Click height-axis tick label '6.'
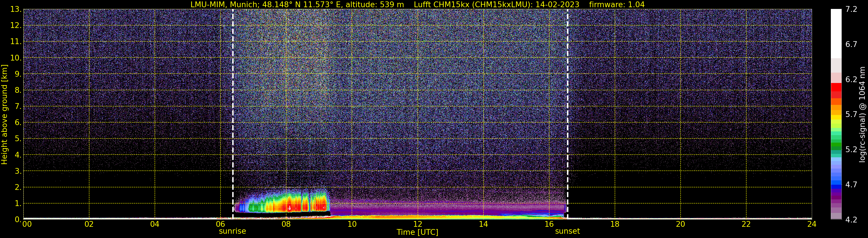The image size is (868, 238). pyautogui.click(x=18, y=122)
